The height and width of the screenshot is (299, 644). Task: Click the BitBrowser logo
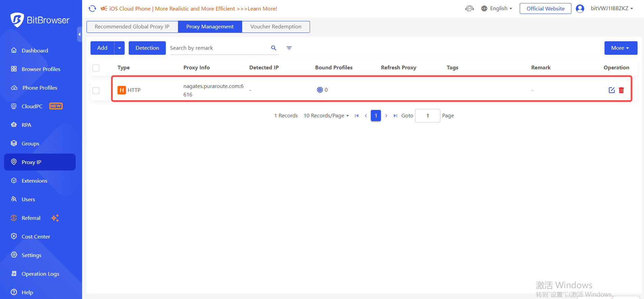[x=40, y=20]
